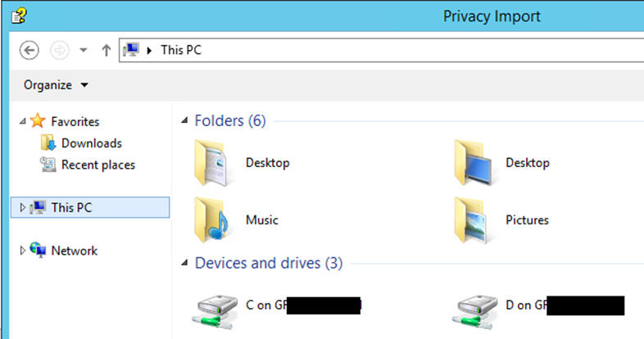Expand the Network tree node arrow

click(x=22, y=251)
